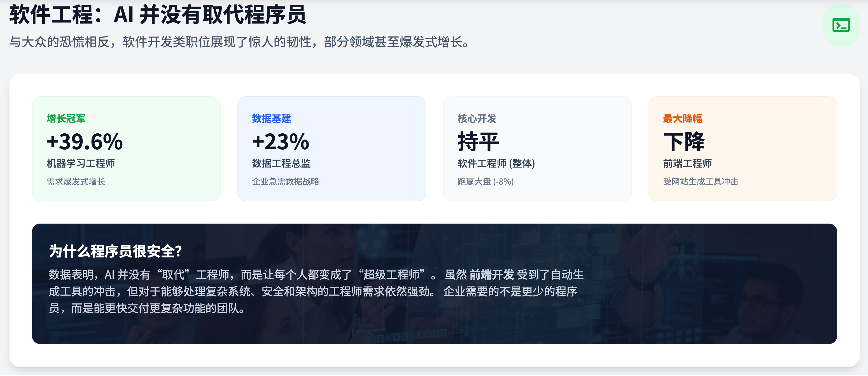Click the 机器学习工程师 job title
Screen dimensions: 868x376
click(81, 164)
